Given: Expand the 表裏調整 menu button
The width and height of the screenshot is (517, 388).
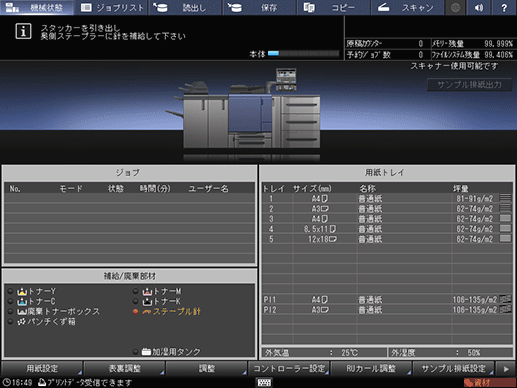Looking at the screenshot, I should pyautogui.click(x=124, y=368).
